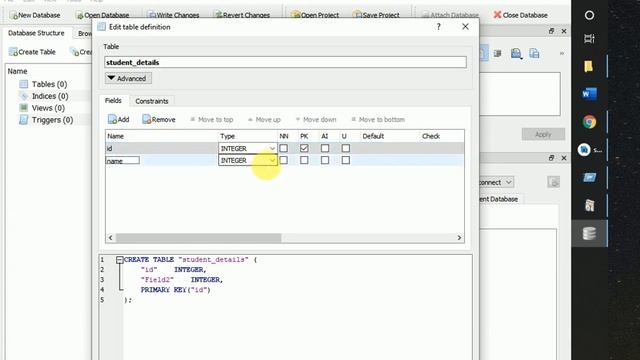
Task: Expand the Advanced section
Action: (128, 78)
